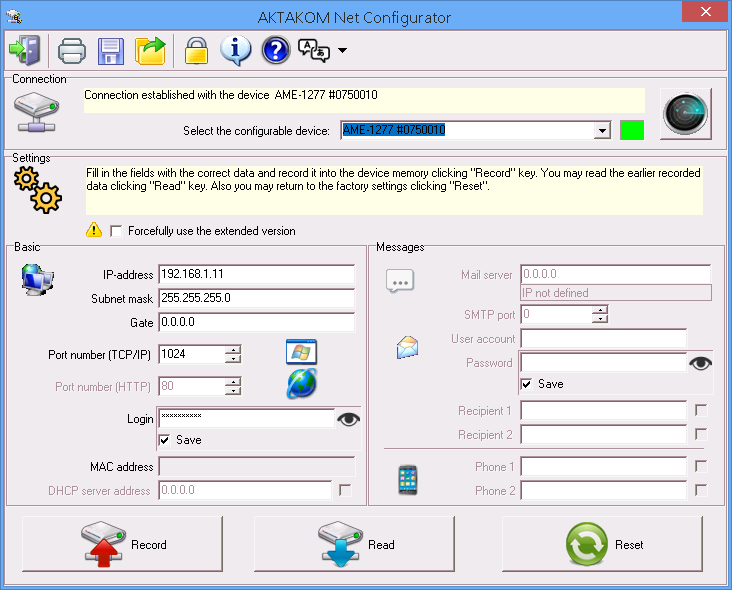The width and height of the screenshot is (732, 590).
Task: Click the TCP/IP port number field
Action: tap(191, 354)
